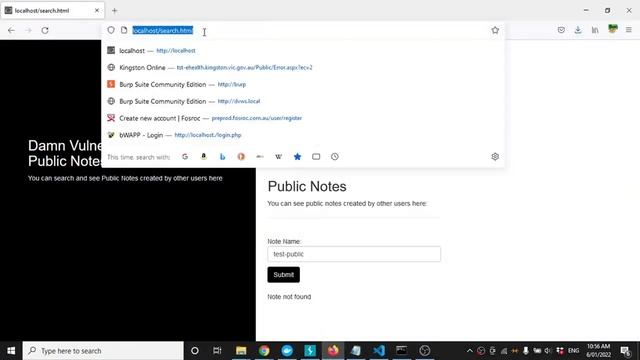
Task: Go back using the browser back arrow
Action: (11, 30)
